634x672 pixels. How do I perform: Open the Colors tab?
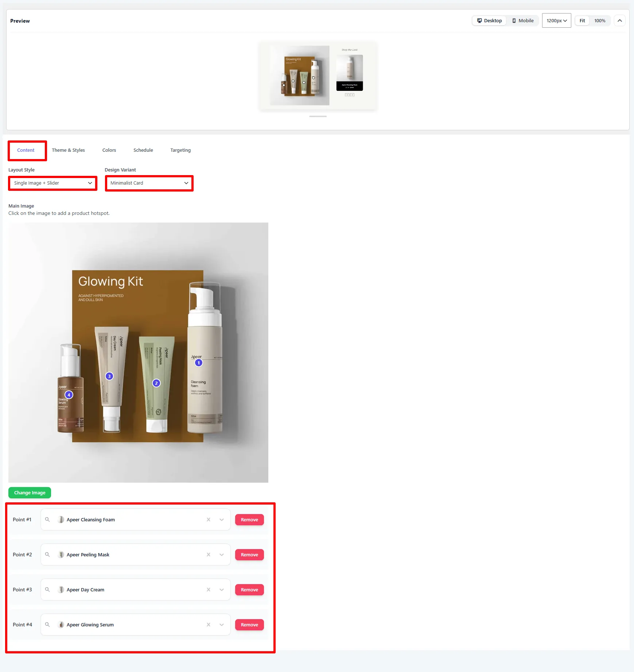109,150
